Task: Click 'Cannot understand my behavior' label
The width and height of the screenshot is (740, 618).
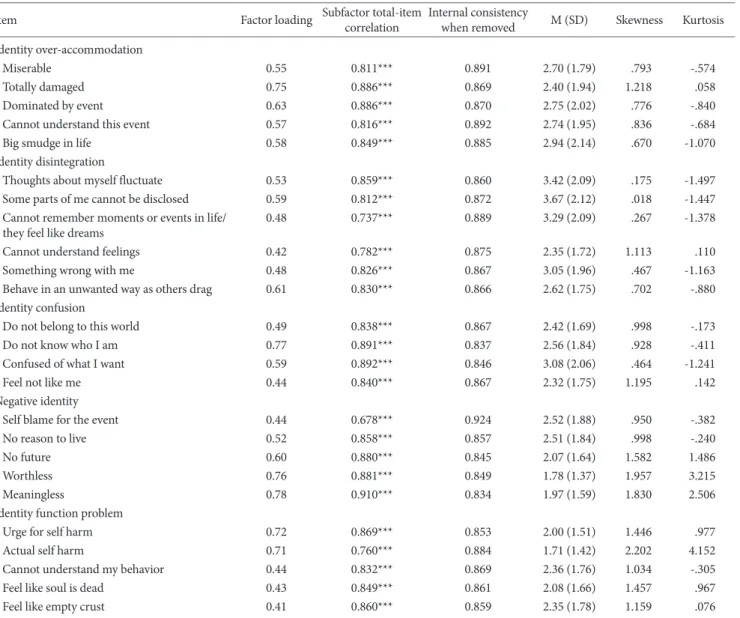Action: point(83,569)
